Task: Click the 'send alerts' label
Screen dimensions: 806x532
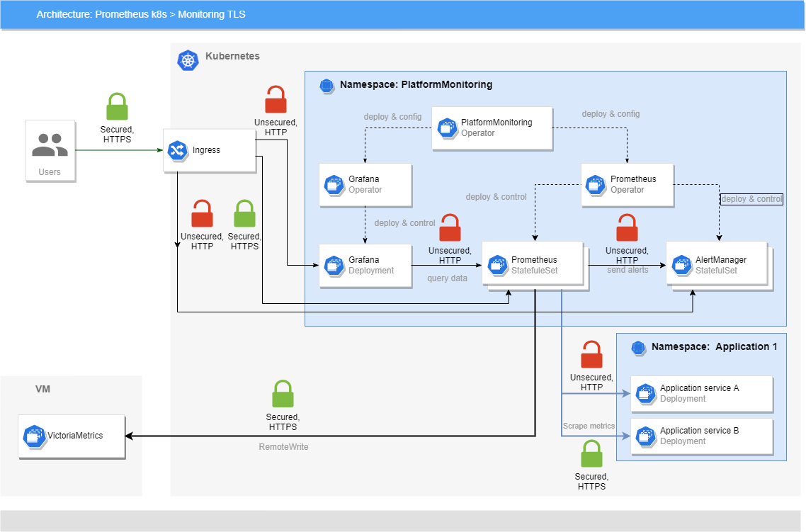Action: pos(628,270)
